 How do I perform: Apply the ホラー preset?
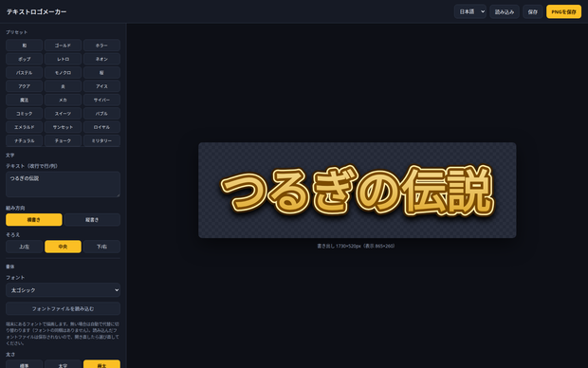coord(101,46)
